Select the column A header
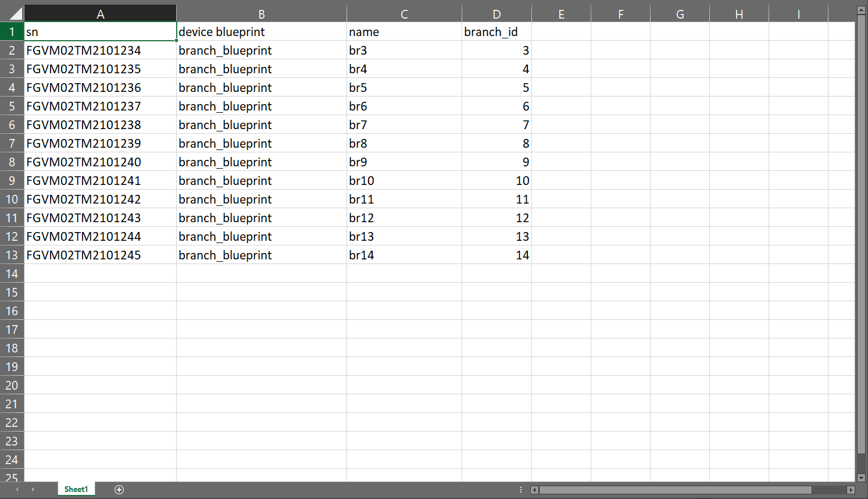868x499 pixels. (100, 13)
